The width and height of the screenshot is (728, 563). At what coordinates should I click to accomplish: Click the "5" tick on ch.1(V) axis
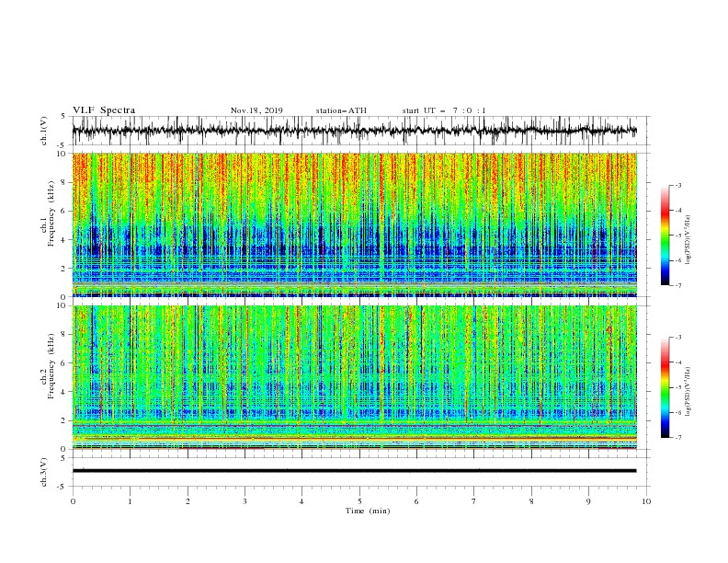[x=63, y=116]
